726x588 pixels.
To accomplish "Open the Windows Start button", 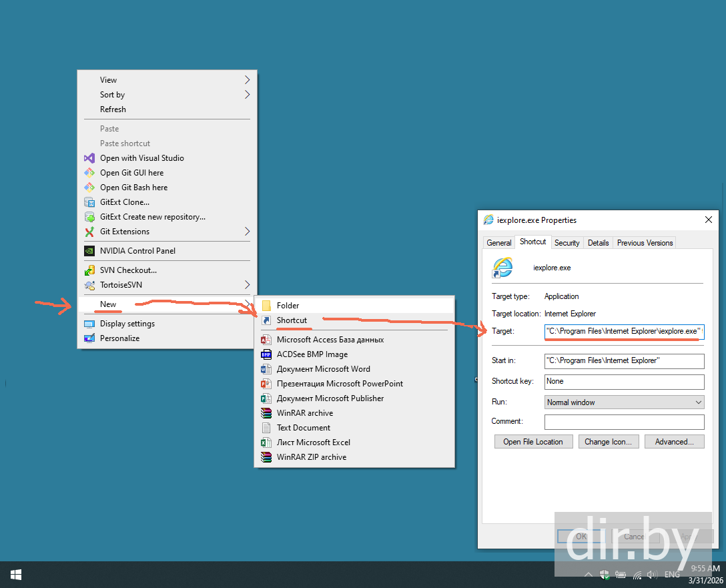I will click(x=16, y=575).
